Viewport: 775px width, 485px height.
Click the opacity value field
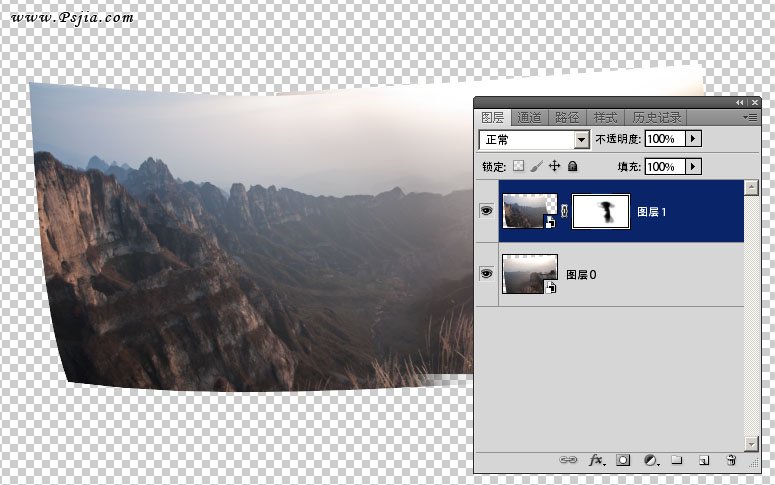point(665,139)
